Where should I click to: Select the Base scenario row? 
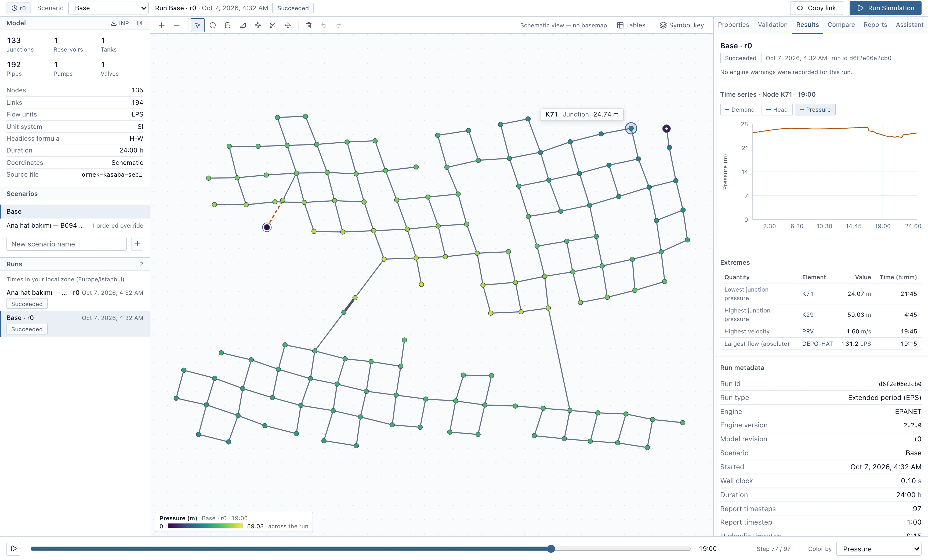point(75,211)
